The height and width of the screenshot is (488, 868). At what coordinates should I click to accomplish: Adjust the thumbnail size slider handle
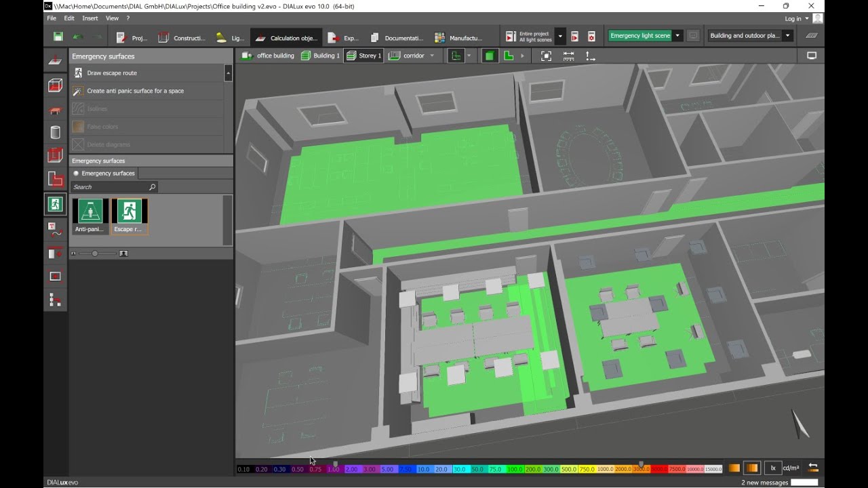coord(95,253)
